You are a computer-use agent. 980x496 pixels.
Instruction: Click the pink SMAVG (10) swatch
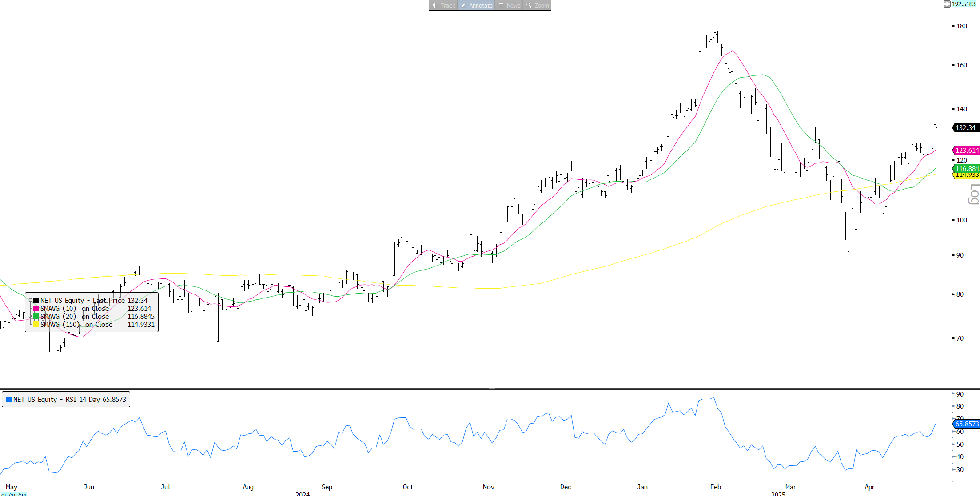click(36, 309)
